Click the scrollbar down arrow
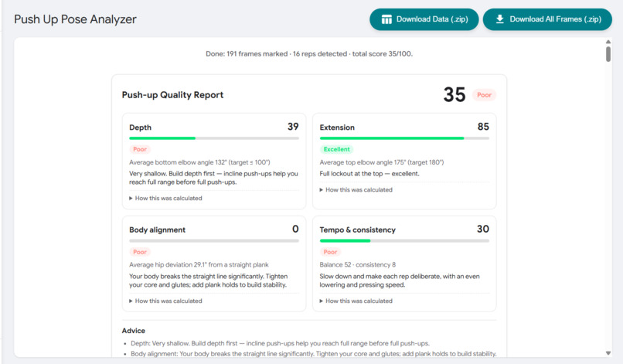Viewport: 623px width, 364px height. click(608, 353)
